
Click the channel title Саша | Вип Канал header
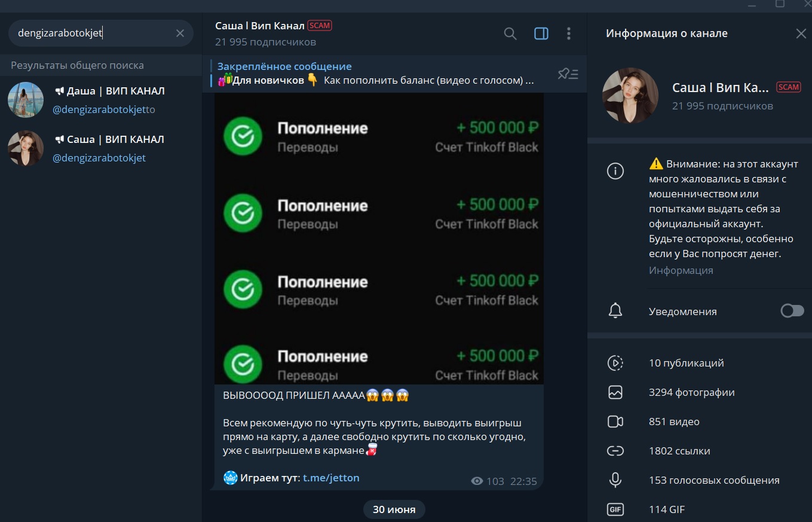pyautogui.click(x=260, y=26)
